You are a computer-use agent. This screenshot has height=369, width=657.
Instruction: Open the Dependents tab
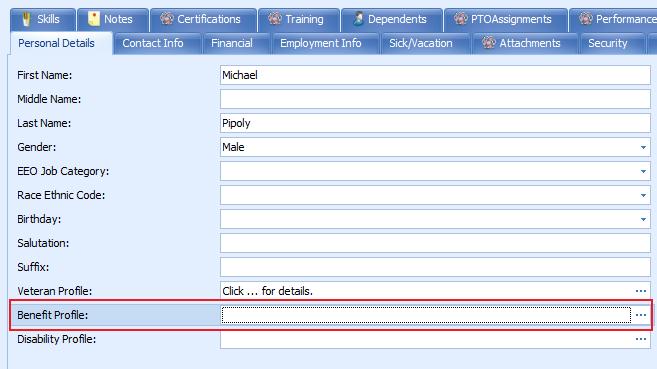pyautogui.click(x=391, y=19)
